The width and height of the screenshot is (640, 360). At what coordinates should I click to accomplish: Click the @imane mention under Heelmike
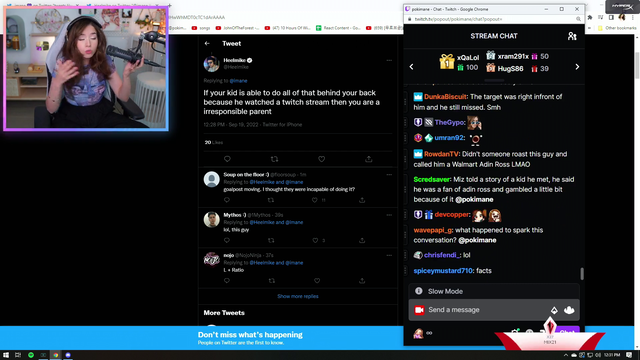(238, 81)
